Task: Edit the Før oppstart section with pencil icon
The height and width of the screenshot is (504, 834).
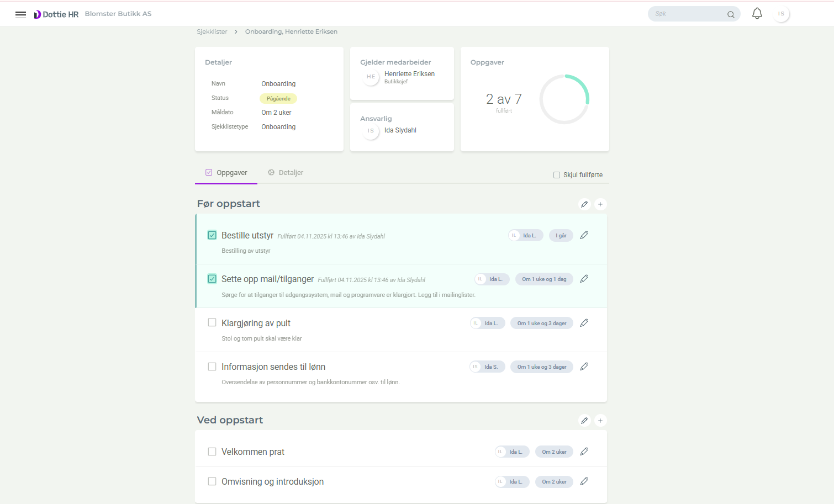Action: (584, 204)
